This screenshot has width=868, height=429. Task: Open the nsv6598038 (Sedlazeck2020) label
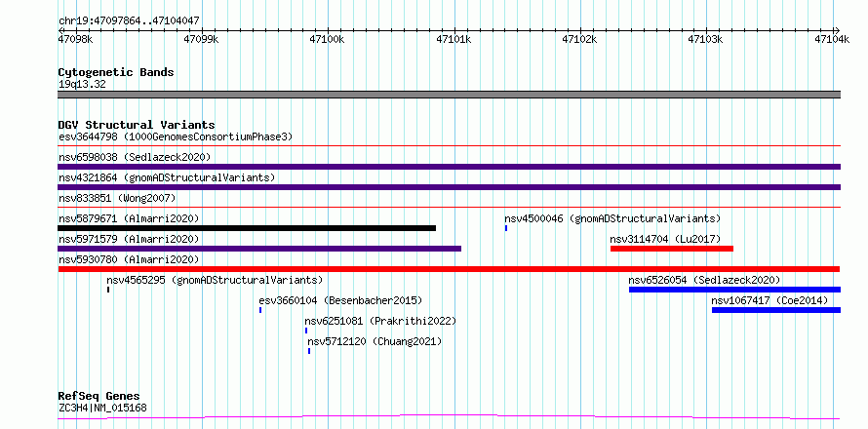pos(135,157)
